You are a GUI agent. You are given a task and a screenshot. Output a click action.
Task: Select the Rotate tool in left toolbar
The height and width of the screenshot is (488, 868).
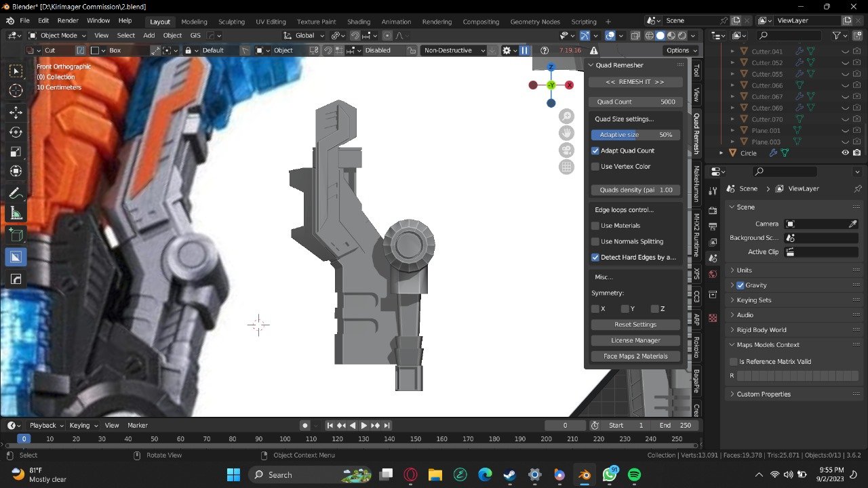point(16,132)
